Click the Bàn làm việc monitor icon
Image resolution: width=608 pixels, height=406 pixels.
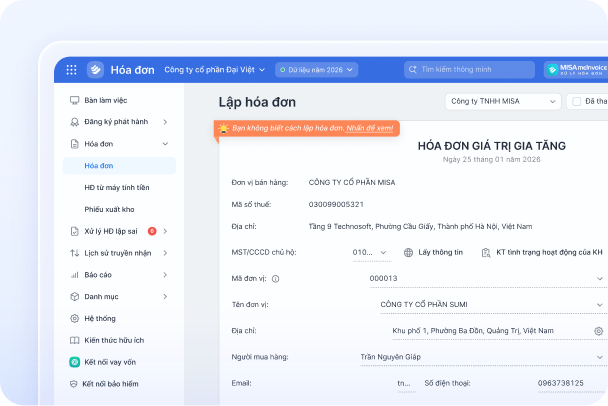(x=74, y=101)
